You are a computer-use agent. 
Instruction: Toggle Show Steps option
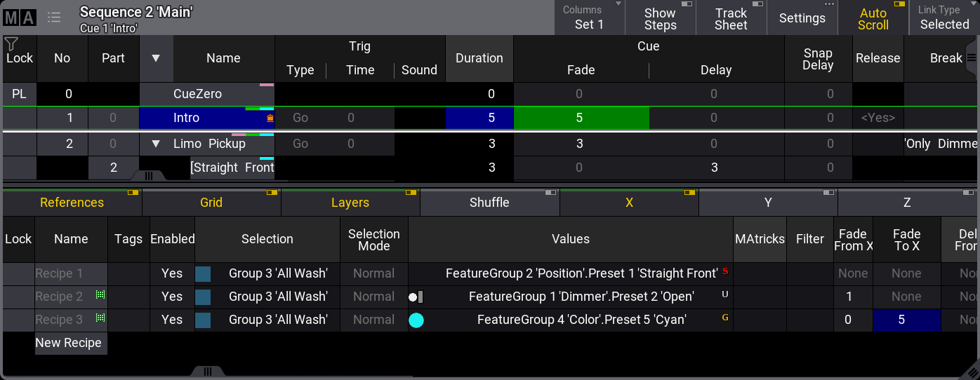click(x=660, y=18)
